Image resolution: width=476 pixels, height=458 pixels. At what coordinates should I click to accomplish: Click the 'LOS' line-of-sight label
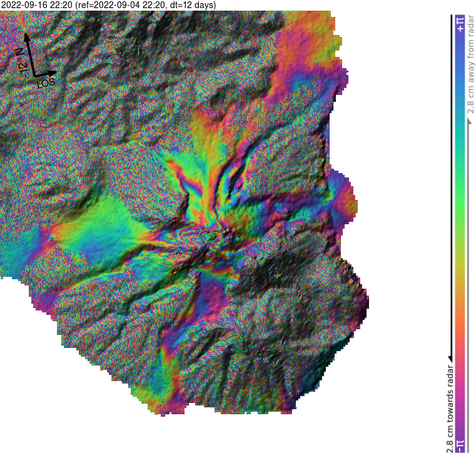click(x=46, y=83)
